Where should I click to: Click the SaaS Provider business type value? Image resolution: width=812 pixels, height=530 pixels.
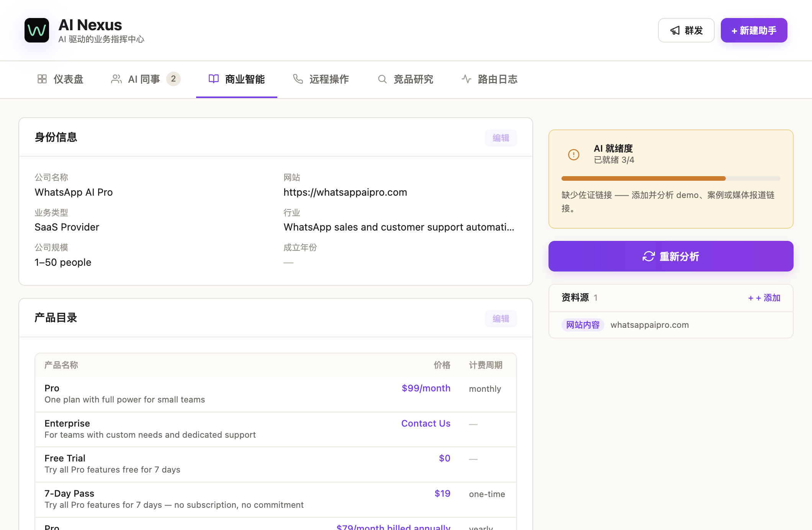67,227
